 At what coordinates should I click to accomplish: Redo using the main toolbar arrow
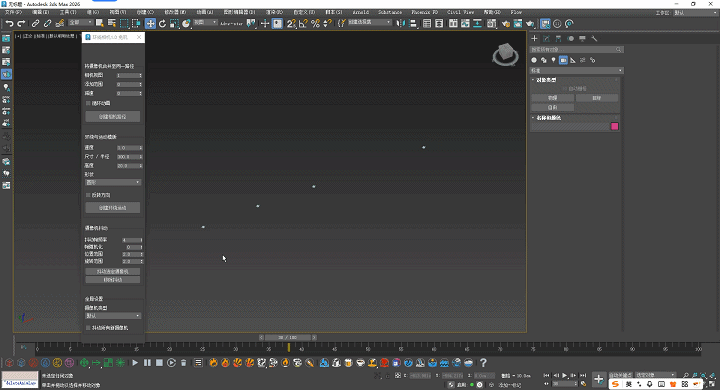click(21, 23)
